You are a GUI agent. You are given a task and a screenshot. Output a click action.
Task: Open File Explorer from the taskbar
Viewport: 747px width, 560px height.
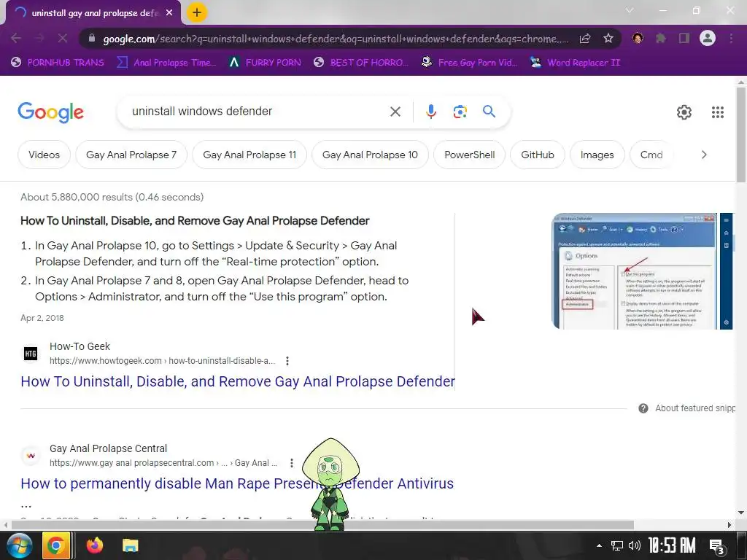point(130,545)
